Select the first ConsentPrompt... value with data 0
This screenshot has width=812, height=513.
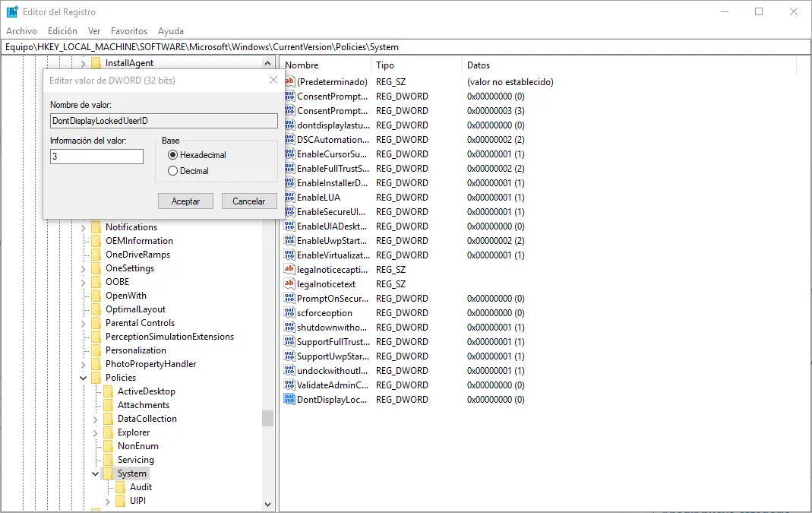coord(333,97)
